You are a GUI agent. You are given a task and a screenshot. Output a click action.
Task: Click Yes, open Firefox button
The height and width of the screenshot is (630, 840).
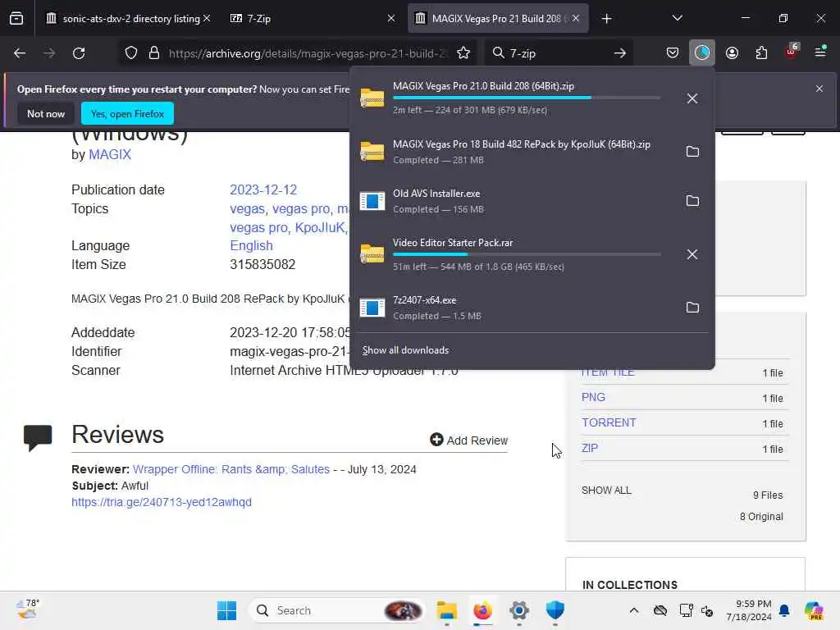pos(127,113)
